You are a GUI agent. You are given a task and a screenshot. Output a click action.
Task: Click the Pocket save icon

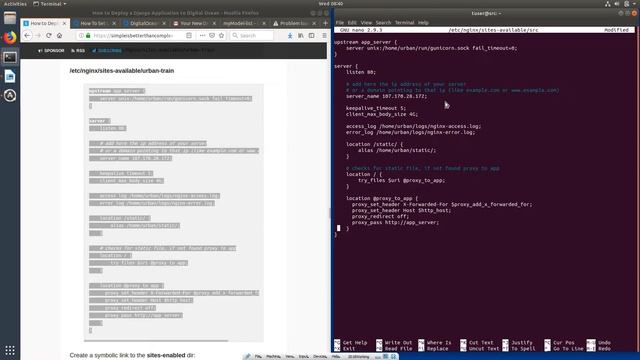pyautogui.click(x=212, y=36)
